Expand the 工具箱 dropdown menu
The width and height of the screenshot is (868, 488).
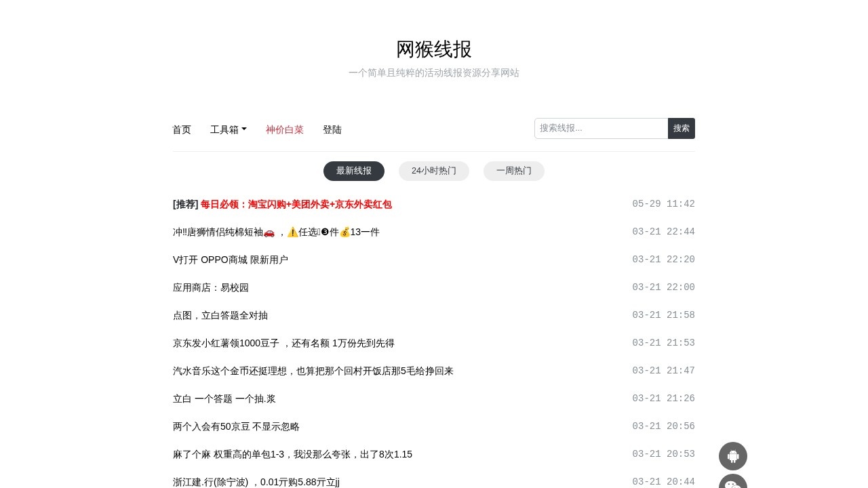(x=229, y=129)
